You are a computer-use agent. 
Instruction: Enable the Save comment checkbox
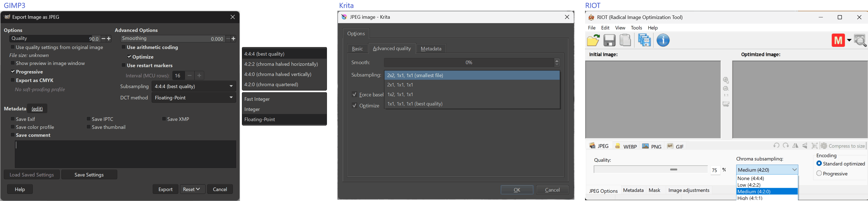(12, 135)
